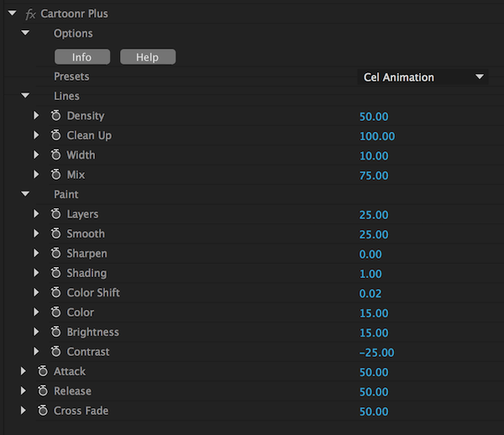This screenshot has height=435, width=504.
Task: Collapse the Paint group disclosure triangle
Action: [25, 195]
